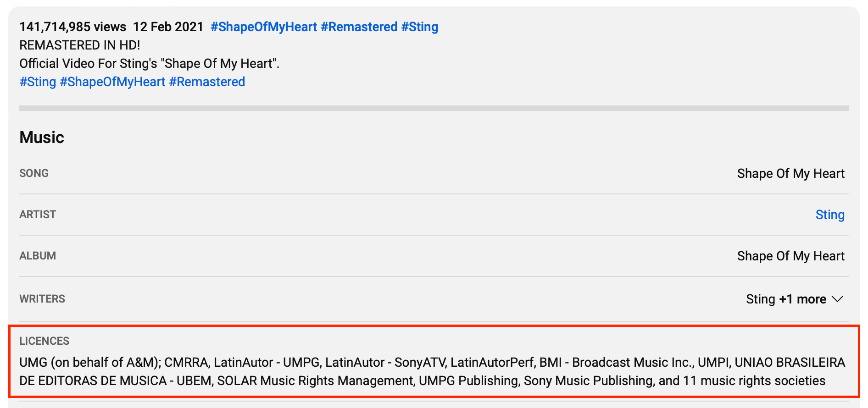
Task: Click the LICENCES heading label
Action: click(44, 341)
